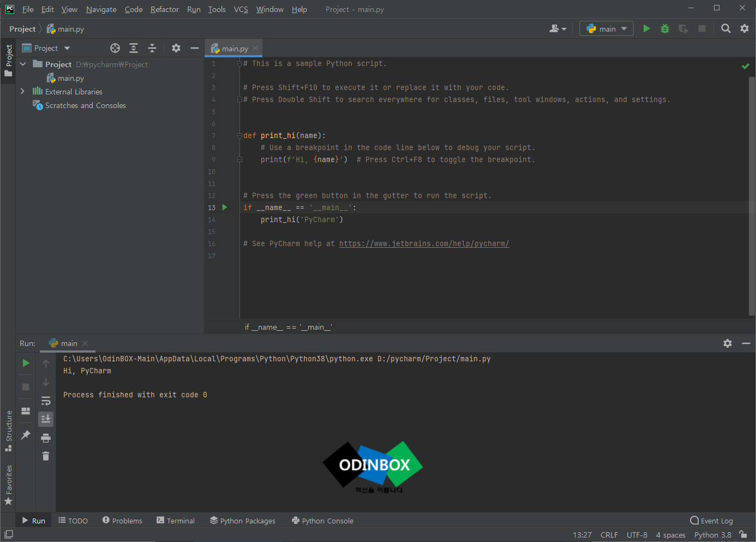The height and width of the screenshot is (542, 756).
Task: Hide the Run tool window
Action: 746,343
